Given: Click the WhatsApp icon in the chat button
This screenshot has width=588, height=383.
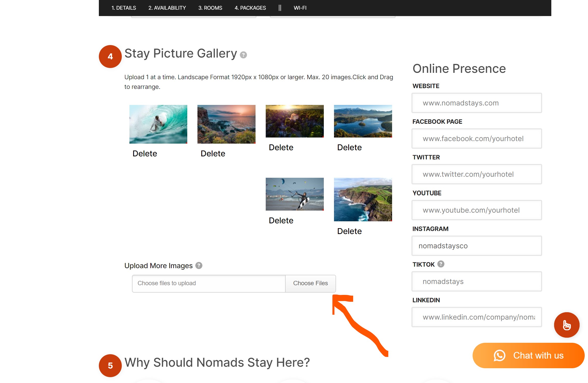Looking at the screenshot, I should click(499, 355).
